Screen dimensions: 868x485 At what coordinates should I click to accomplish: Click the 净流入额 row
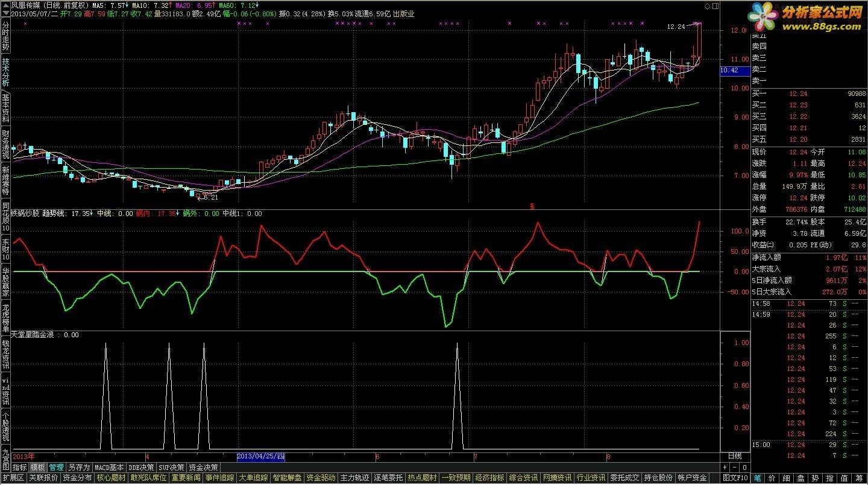tap(809, 257)
